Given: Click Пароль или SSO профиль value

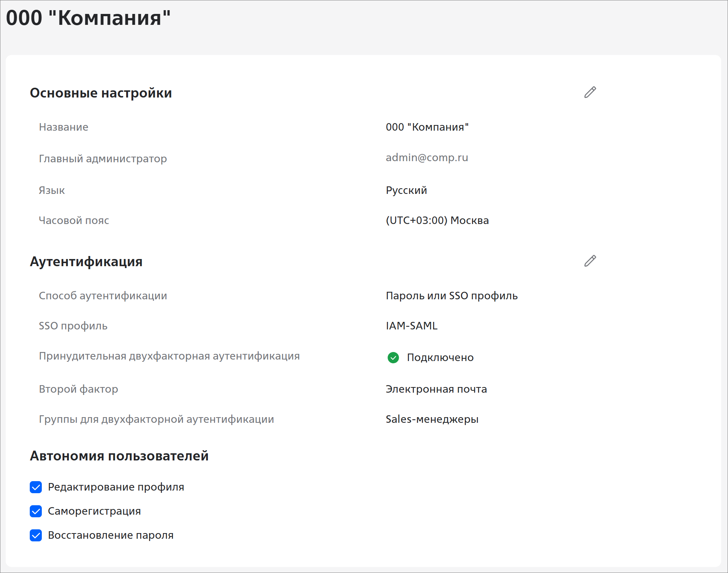Looking at the screenshot, I should coord(451,296).
